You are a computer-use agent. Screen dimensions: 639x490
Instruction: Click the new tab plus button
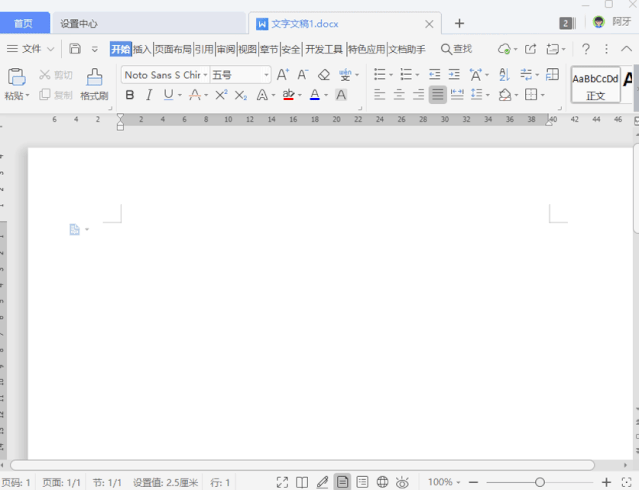point(459,23)
